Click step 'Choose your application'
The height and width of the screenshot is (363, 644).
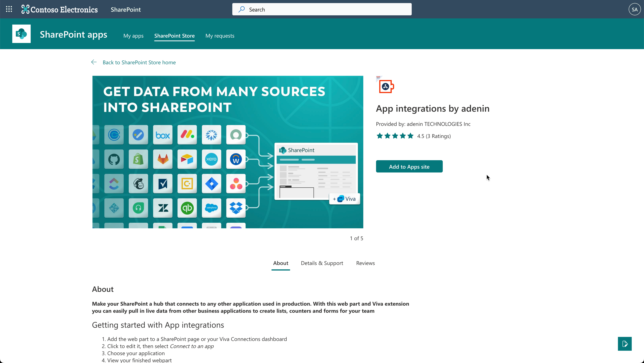136,353
